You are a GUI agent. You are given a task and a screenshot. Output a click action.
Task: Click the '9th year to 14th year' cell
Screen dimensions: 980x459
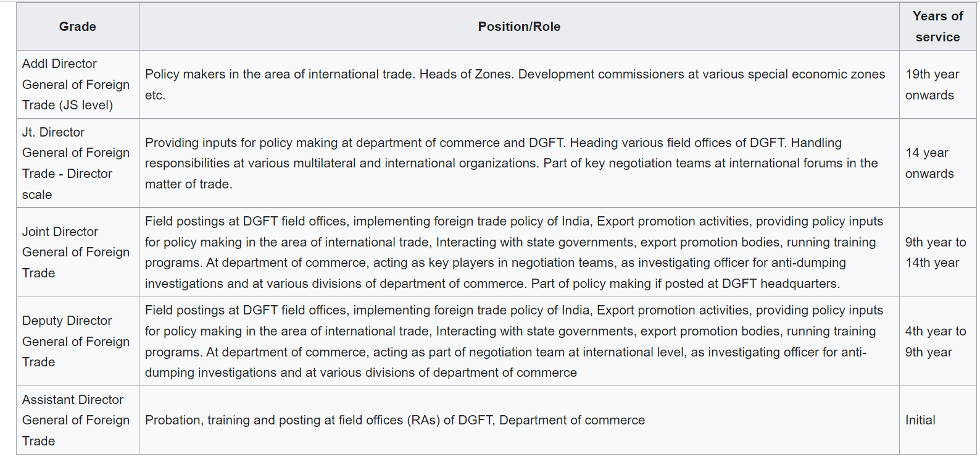(x=934, y=252)
